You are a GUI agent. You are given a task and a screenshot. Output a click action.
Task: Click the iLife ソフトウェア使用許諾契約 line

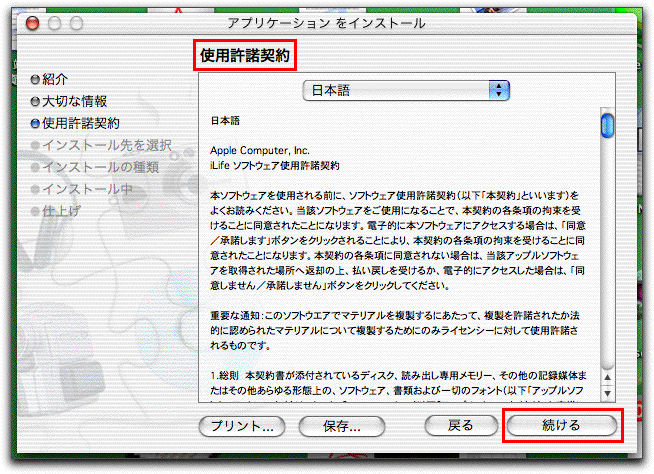pyautogui.click(x=275, y=166)
